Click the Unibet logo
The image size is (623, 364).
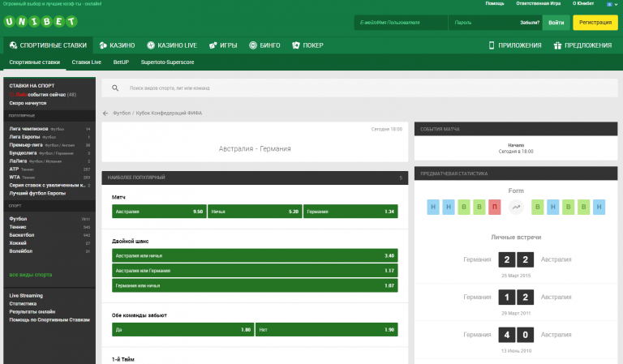(x=41, y=21)
